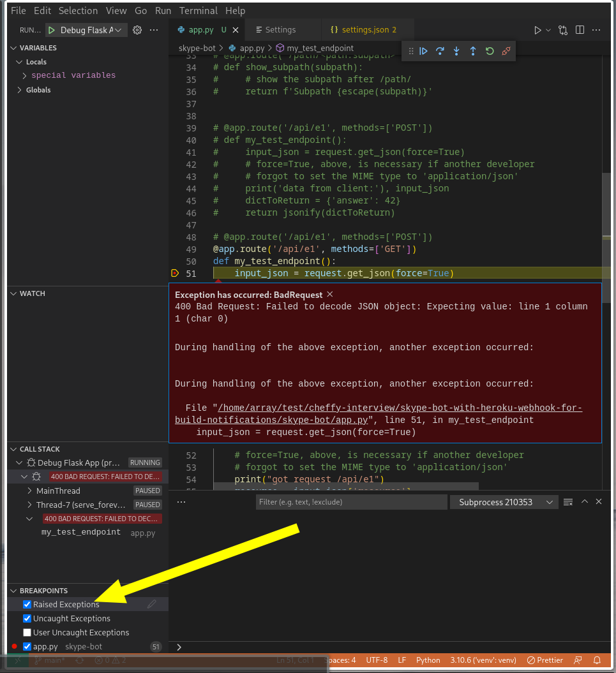Switch to the Settings tab

click(x=281, y=29)
